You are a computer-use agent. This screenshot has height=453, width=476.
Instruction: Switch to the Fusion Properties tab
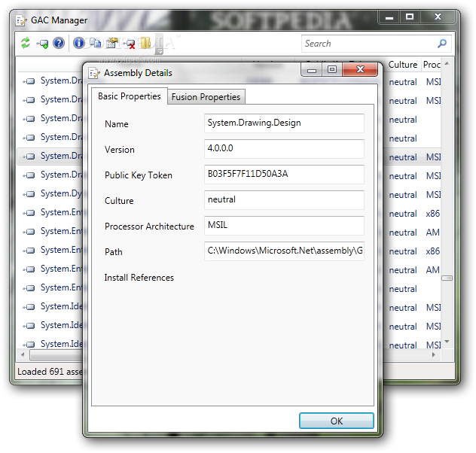click(206, 97)
